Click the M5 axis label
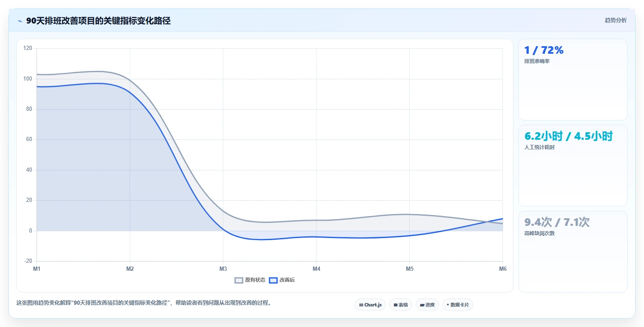This screenshot has height=327, width=644. click(x=410, y=269)
